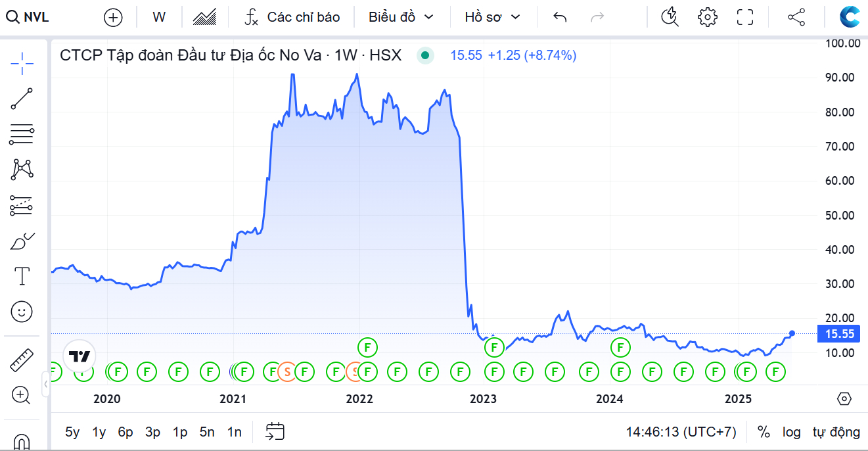The height and width of the screenshot is (451, 868).
Task: Select the ruler measure tool
Action: [22, 360]
